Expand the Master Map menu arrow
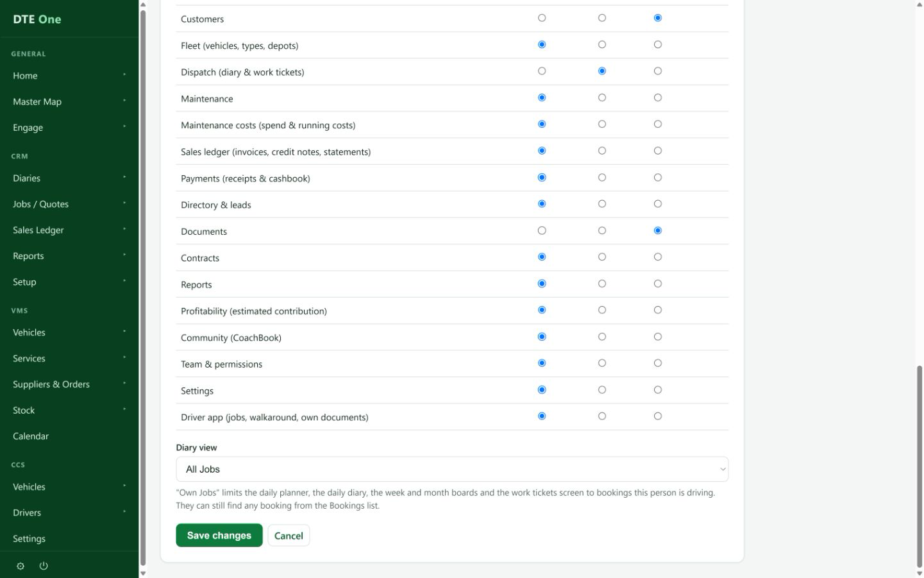The height and width of the screenshot is (578, 924). (124, 101)
